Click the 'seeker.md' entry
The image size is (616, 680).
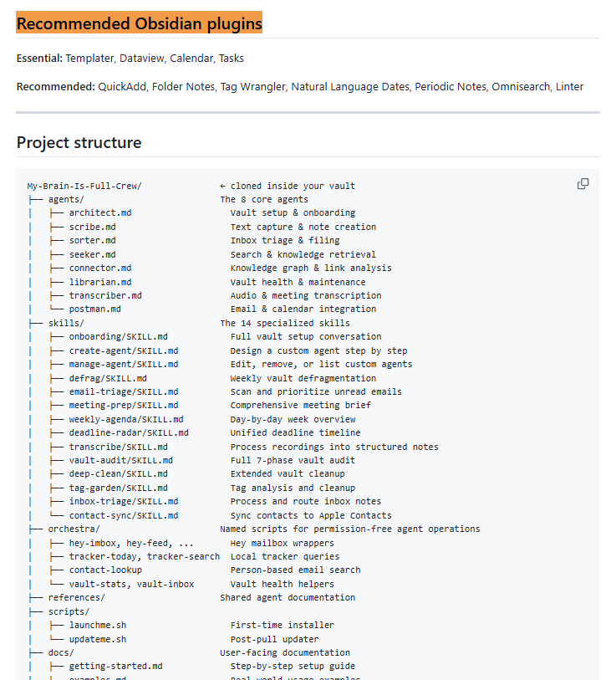coord(92,254)
